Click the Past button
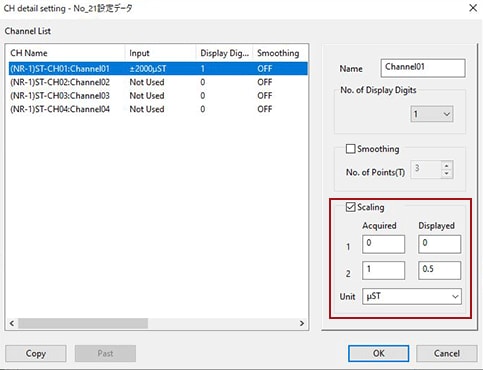 tap(105, 353)
